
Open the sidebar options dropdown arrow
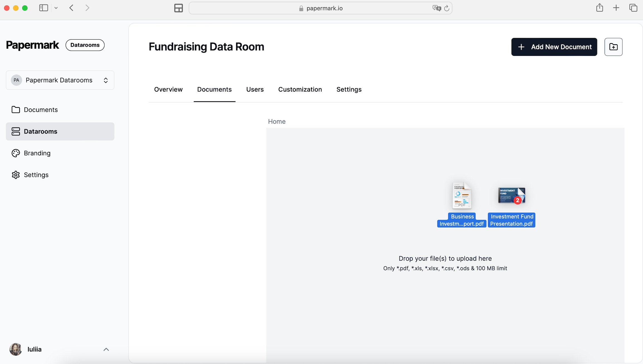(56, 8)
